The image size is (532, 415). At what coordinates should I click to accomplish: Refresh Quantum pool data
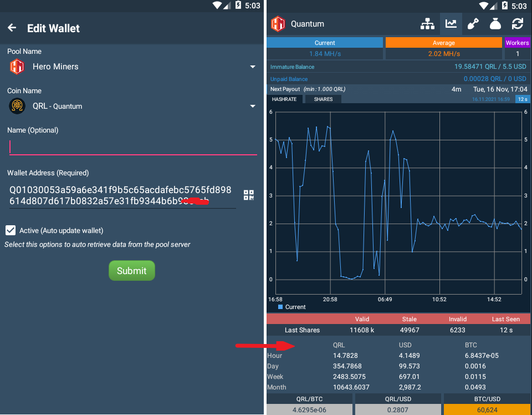tap(517, 23)
